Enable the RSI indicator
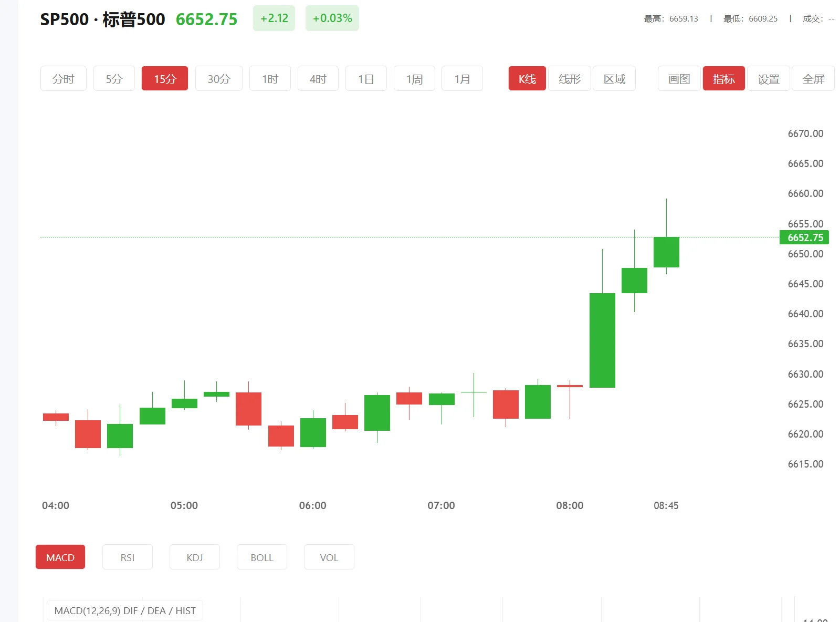Screen dimensions: 840x622 127,557
